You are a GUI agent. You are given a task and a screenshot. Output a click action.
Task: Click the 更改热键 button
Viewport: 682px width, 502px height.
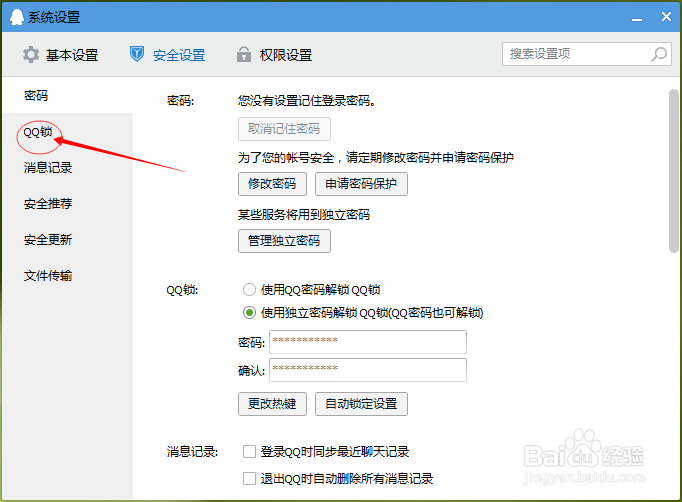pos(272,404)
